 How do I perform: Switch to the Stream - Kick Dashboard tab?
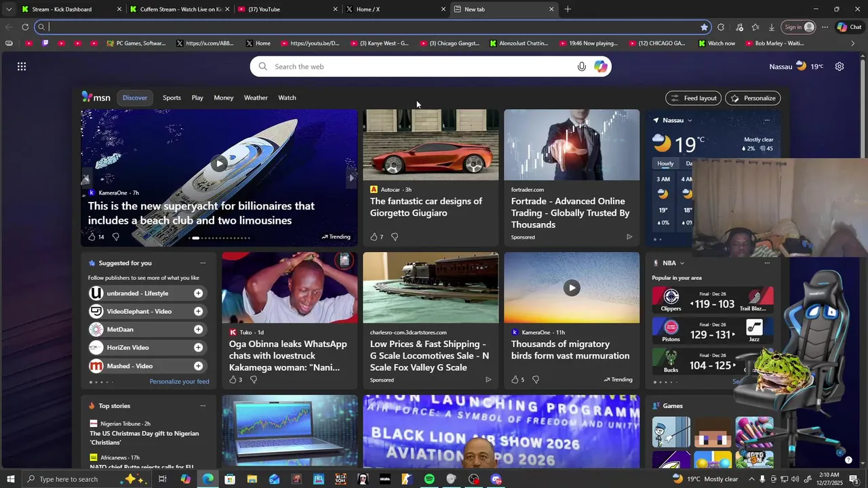(x=71, y=9)
